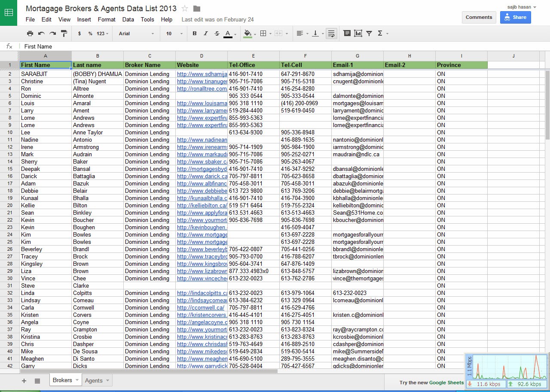Select the cell containing maudrain@ndlc.ca
The height and width of the screenshot is (392, 550).
click(x=357, y=154)
